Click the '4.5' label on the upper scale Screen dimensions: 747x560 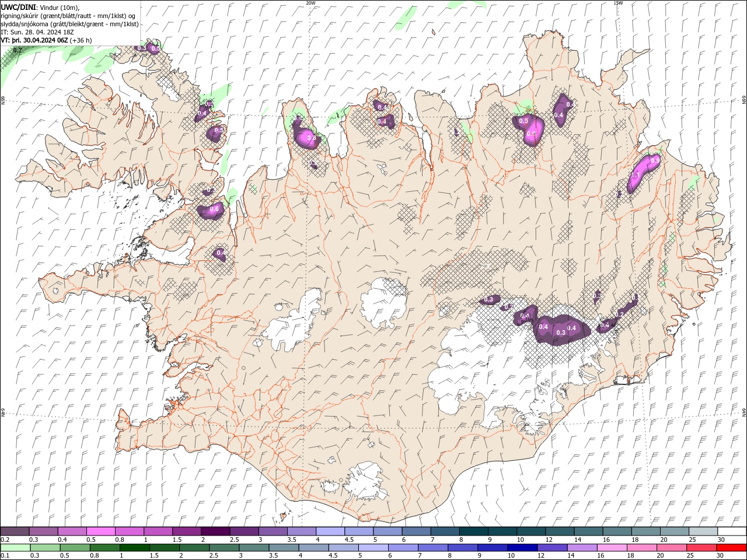[x=349, y=540]
